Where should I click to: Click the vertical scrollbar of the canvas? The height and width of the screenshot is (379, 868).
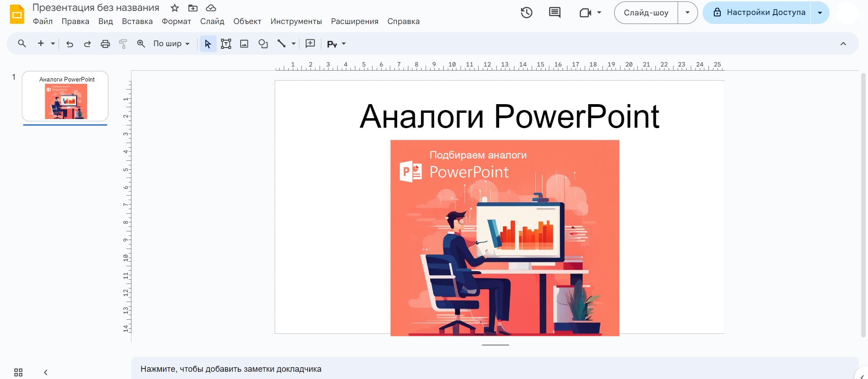click(863, 205)
